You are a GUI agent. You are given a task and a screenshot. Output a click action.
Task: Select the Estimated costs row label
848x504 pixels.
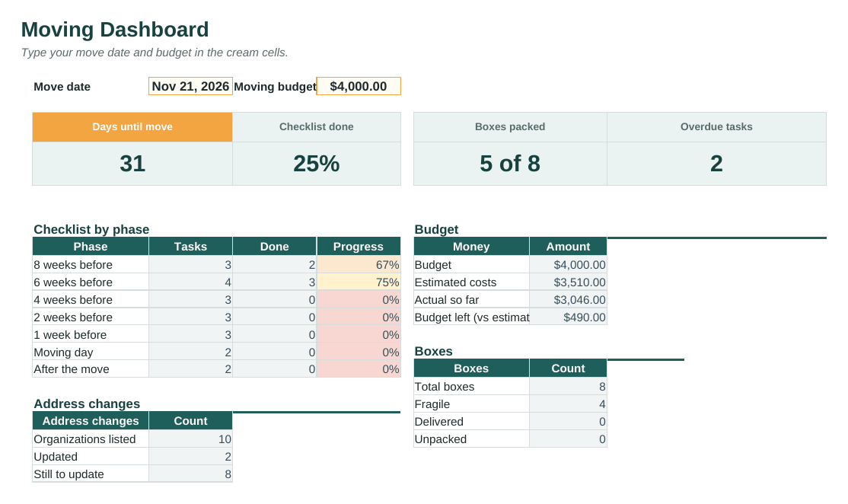(471, 282)
